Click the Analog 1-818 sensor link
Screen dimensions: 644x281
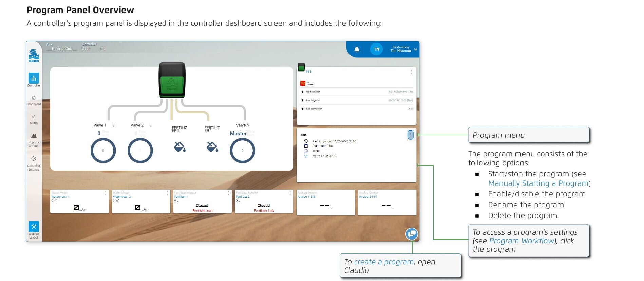tap(306, 197)
